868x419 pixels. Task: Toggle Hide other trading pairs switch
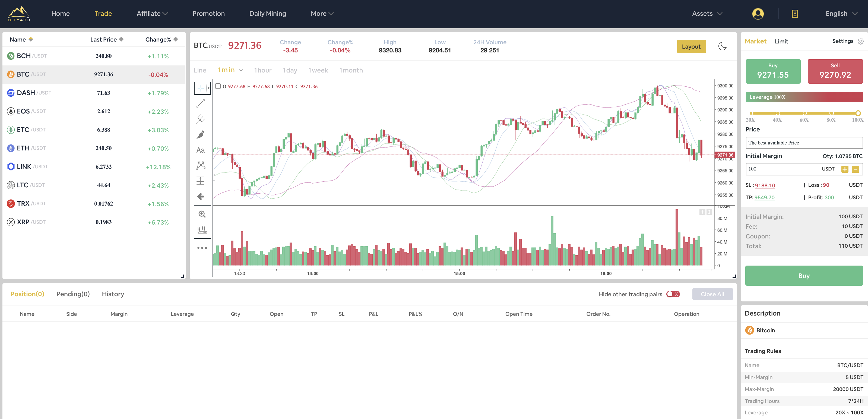(673, 294)
